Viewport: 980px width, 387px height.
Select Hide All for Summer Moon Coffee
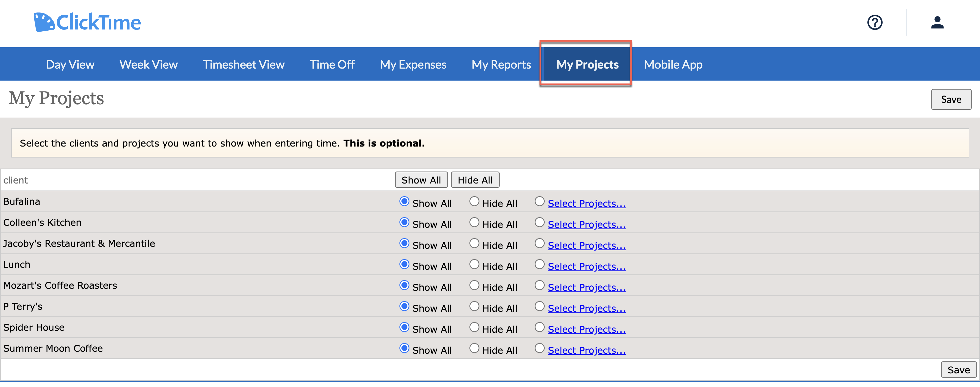tap(474, 348)
